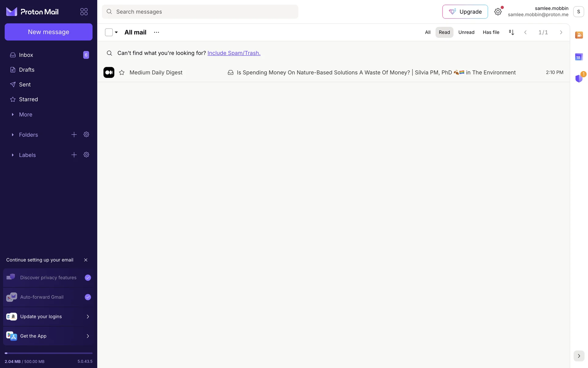Open the settings gear in top bar
This screenshot has width=588, height=368.
tap(498, 12)
